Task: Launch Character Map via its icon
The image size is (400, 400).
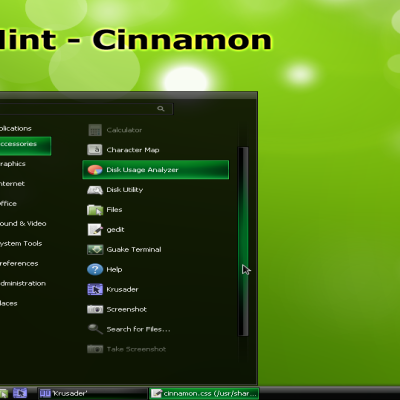Action: pos(95,150)
